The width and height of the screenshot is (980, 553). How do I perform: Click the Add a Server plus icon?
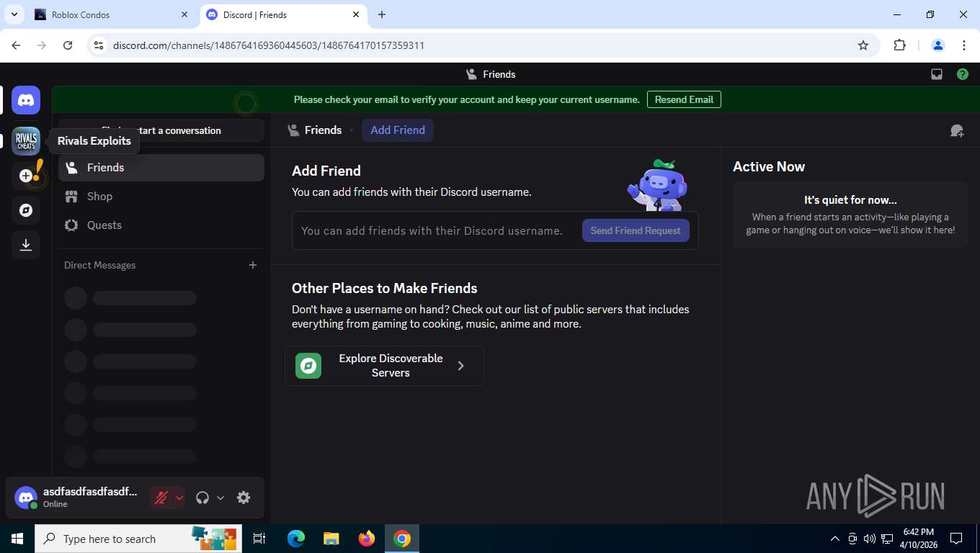click(x=26, y=176)
